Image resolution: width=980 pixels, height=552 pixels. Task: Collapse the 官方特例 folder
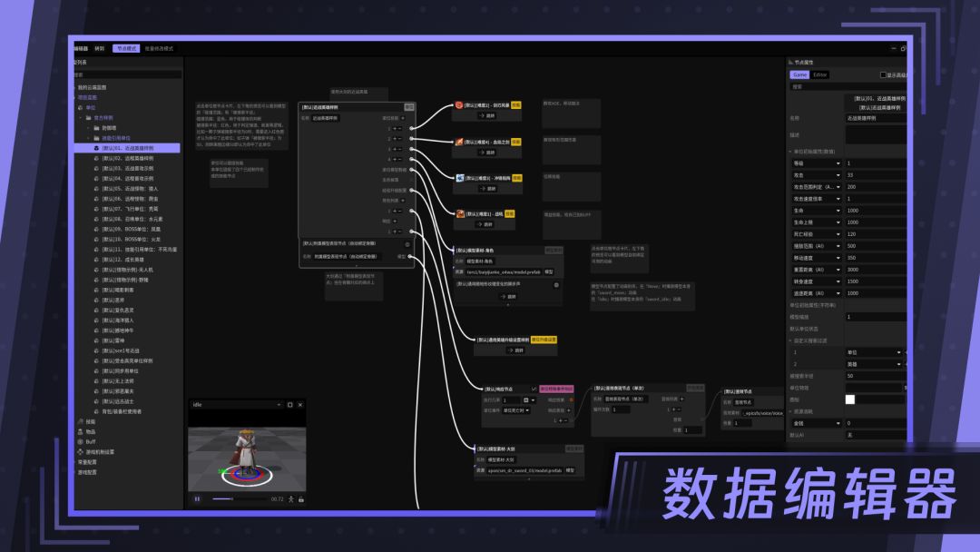80,118
